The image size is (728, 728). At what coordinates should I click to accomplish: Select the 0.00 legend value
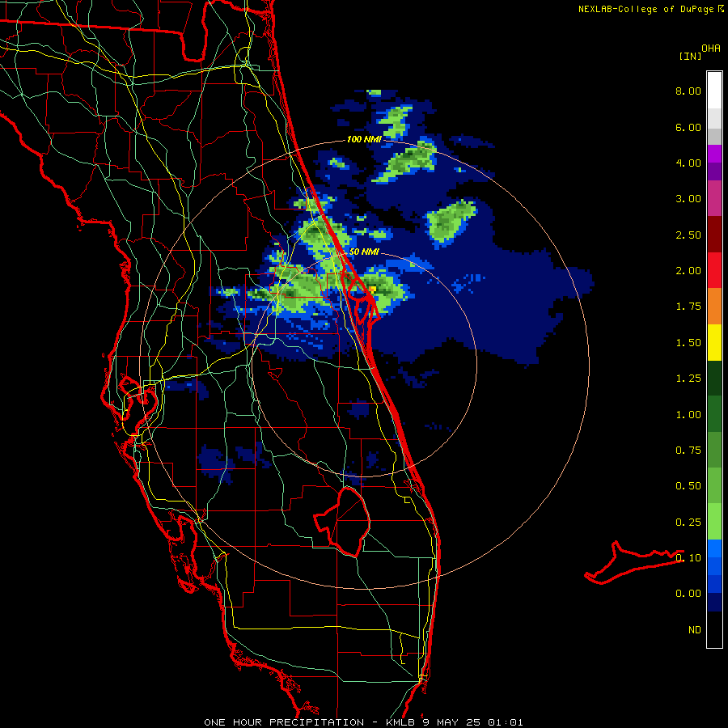[x=688, y=594]
